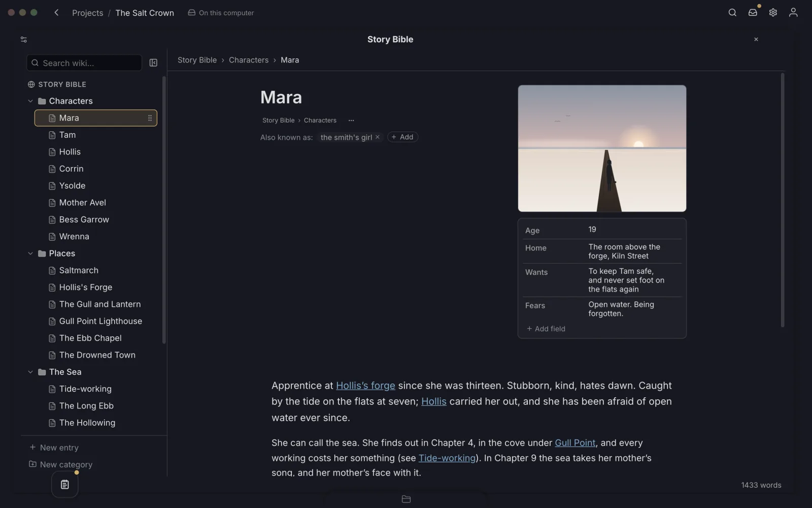Viewport: 812px width, 508px height.
Task: Create a New category
Action: 60,464
